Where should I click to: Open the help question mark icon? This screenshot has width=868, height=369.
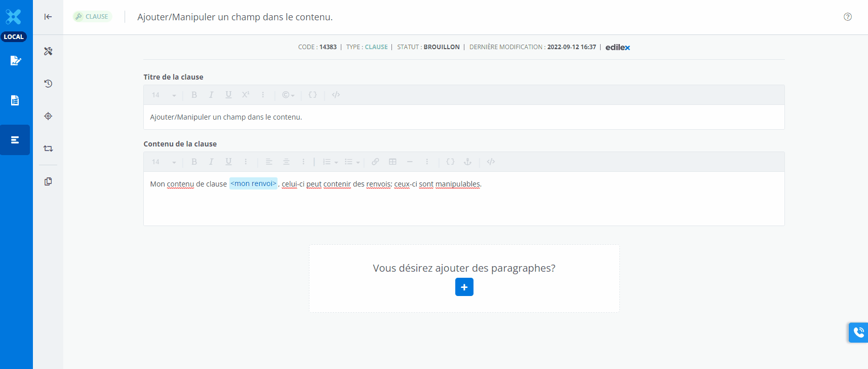848,17
